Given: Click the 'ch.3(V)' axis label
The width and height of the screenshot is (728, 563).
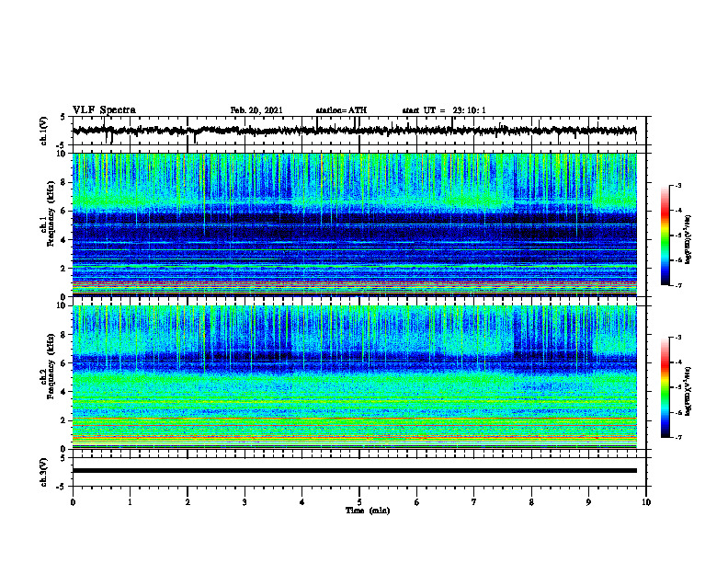Looking at the screenshot, I should tap(44, 473).
